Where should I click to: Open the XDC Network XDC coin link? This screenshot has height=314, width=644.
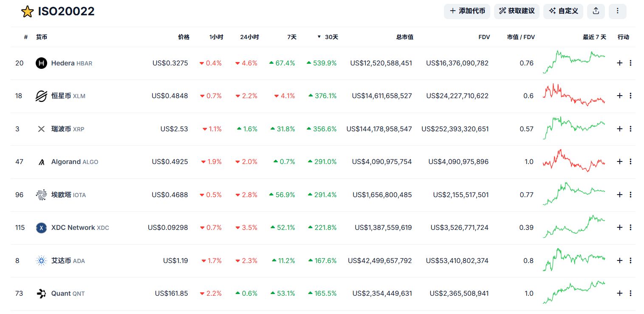[x=80, y=228]
